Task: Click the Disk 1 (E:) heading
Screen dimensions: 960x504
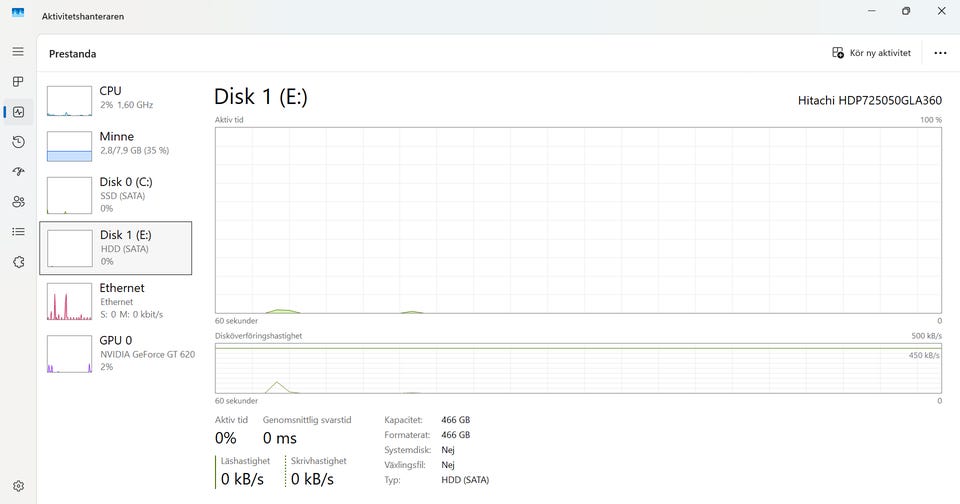Action: [261, 97]
